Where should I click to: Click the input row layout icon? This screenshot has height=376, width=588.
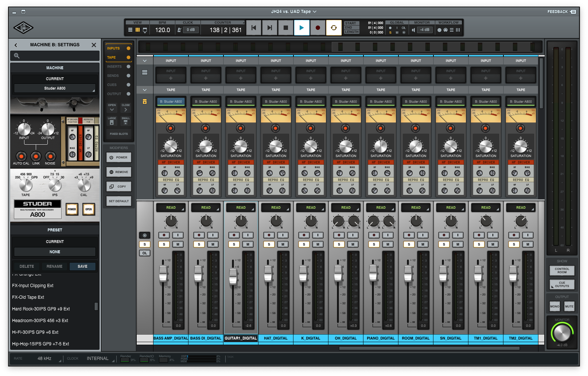(145, 73)
